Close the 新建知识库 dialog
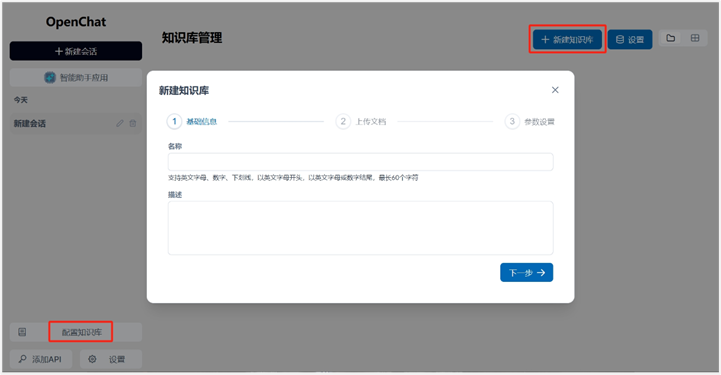The width and height of the screenshot is (721, 375). click(x=555, y=90)
